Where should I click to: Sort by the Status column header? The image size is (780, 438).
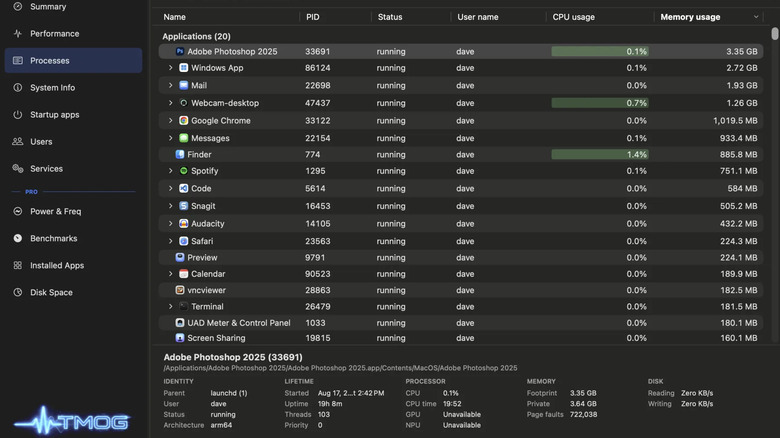point(390,17)
